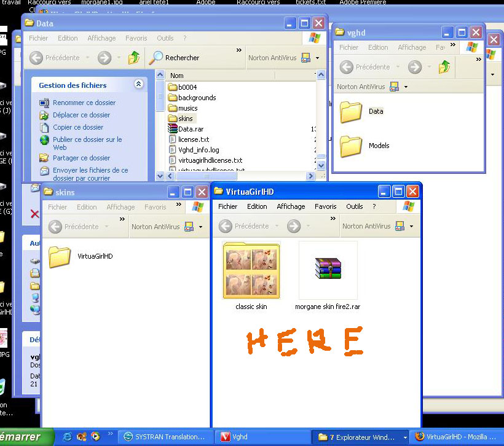Click Renommer ce dossier link
The image size is (504, 446).
pyautogui.click(x=84, y=103)
